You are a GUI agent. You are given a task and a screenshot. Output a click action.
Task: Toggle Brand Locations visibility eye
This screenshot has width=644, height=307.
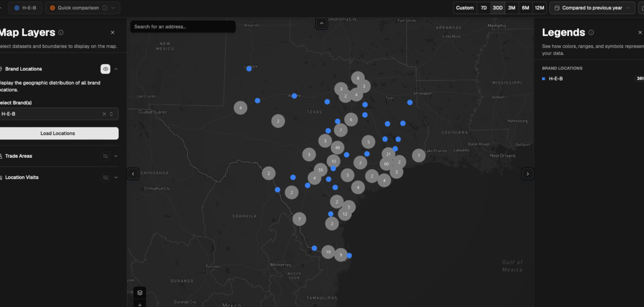(105, 69)
